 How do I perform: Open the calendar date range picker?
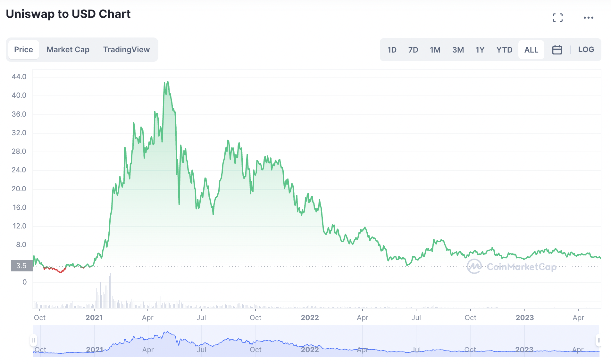(557, 50)
